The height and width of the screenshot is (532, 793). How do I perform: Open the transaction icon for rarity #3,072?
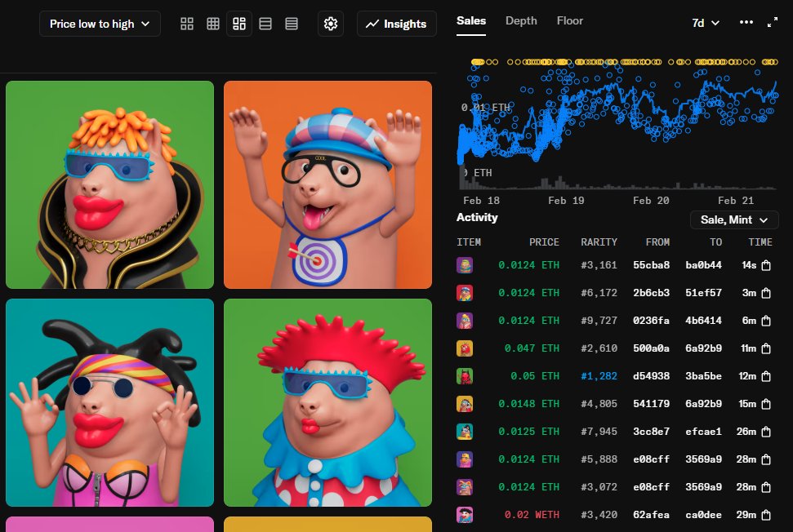pyautogui.click(x=766, y=487)
